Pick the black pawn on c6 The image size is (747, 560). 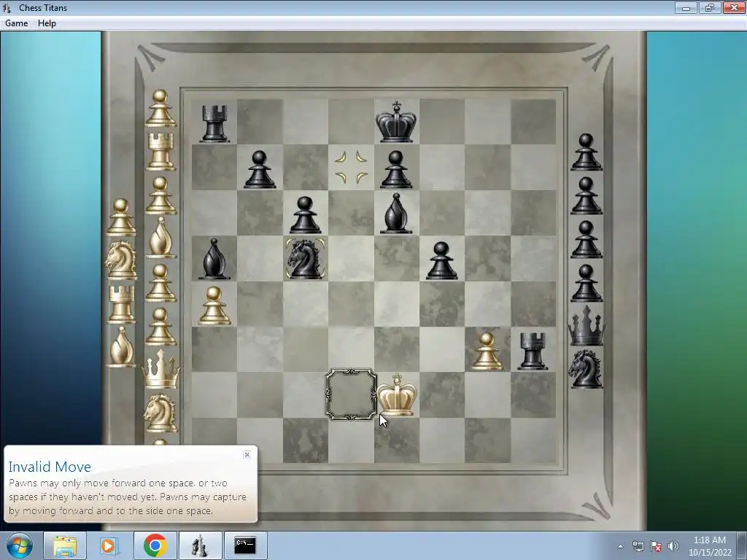[306, 215]
